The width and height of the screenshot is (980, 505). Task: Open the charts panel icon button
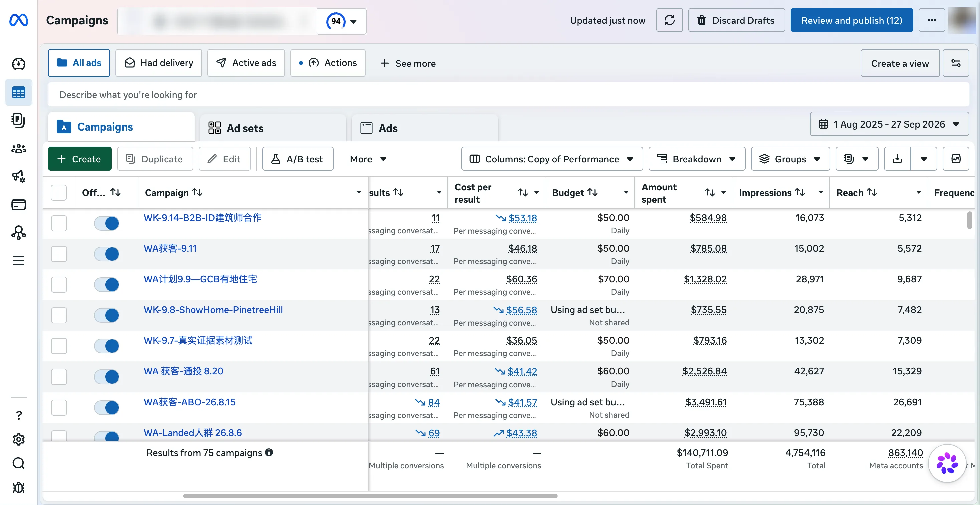956,159
